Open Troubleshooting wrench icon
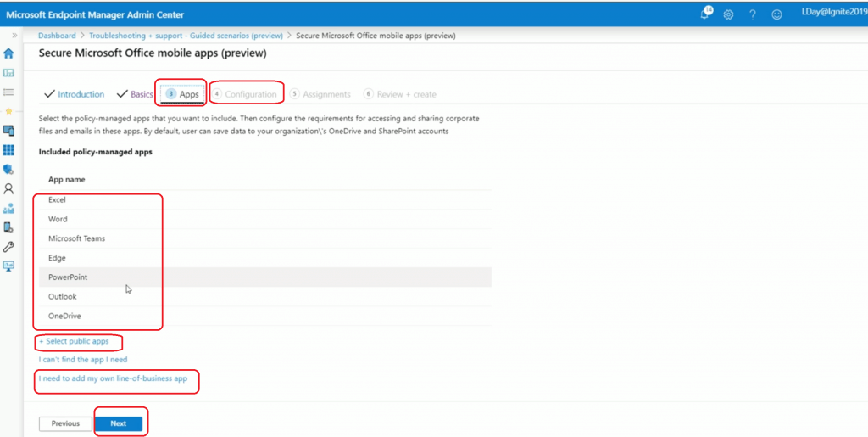Screen dimensions: 868x437 tap(8, 246)
